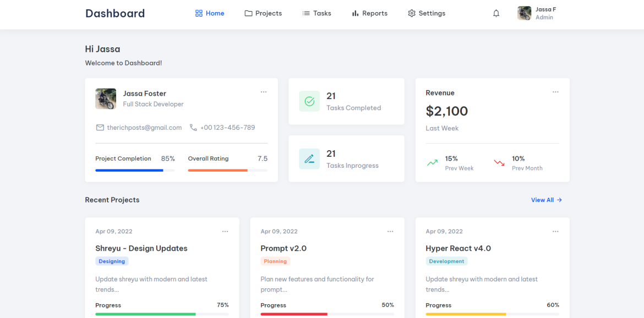Viewport: 644px width, 318px height.
Task: Click the notification bell icon
Action: click(x=496, y=14)
